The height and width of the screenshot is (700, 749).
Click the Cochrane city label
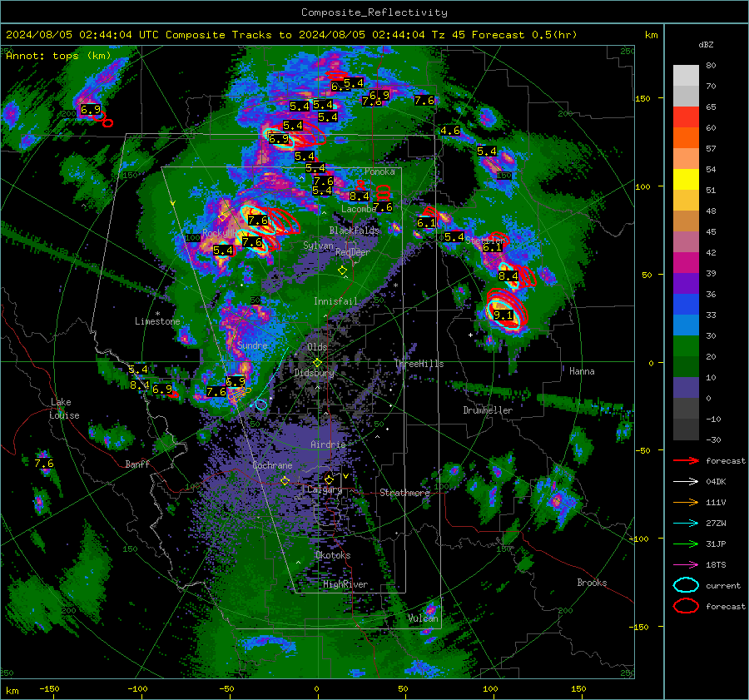pyautogui.click(x=272, y=465)
